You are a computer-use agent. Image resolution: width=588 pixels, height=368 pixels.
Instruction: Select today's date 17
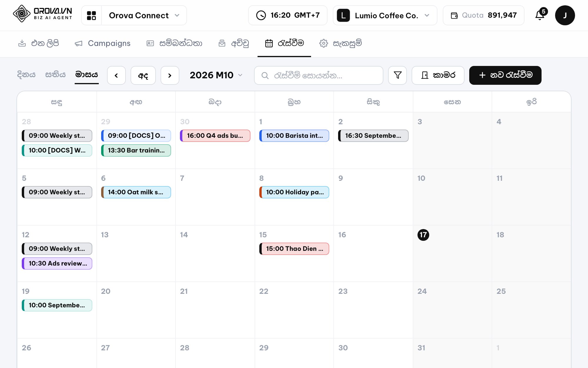[x=423, y=235]
